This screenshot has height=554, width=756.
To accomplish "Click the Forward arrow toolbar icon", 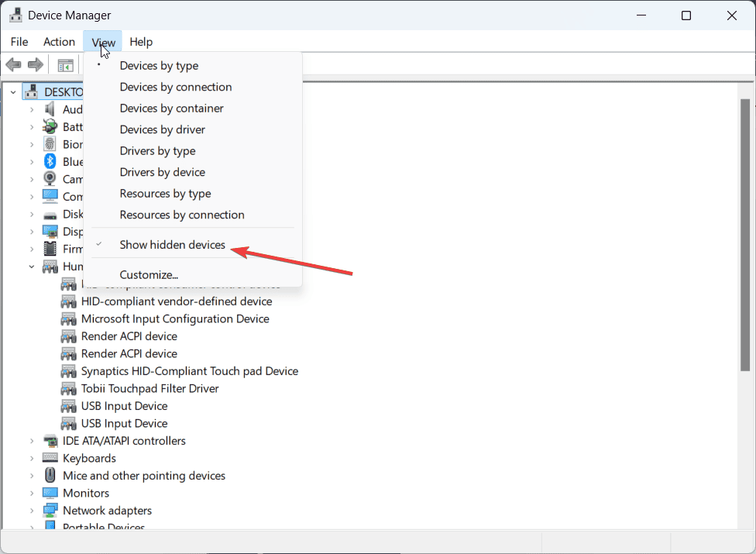I will 35,65.
